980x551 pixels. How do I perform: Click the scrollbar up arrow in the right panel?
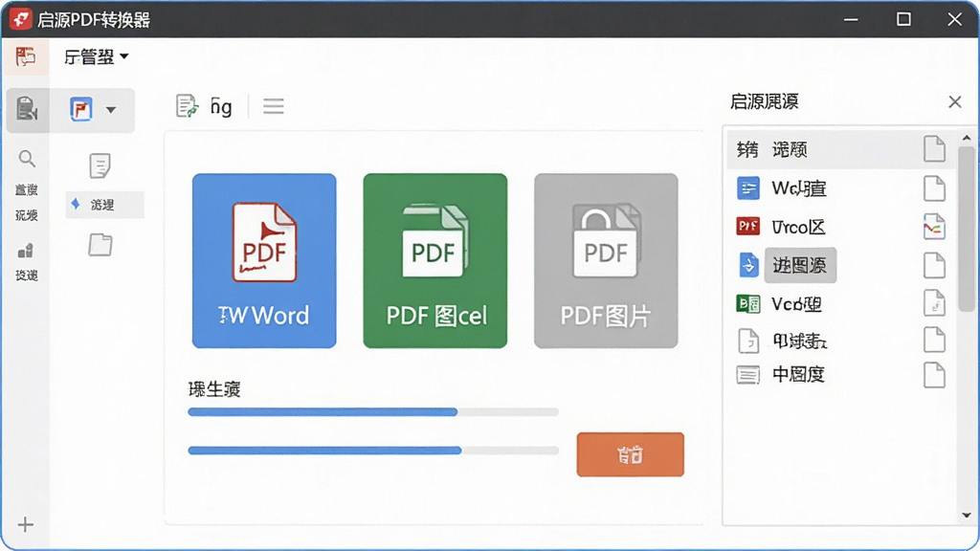coord(967,138)
